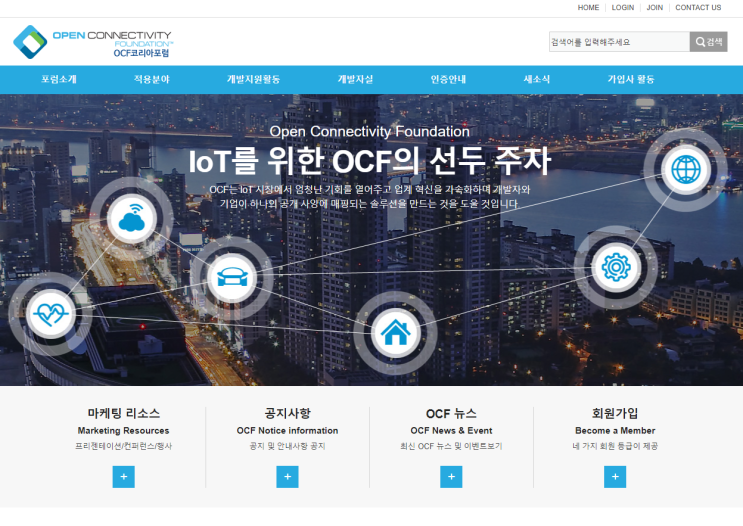Open the 포럼소개 menu
Image resolution: width=743 pixels, height=526 pixels.
[x=59, y=79]
